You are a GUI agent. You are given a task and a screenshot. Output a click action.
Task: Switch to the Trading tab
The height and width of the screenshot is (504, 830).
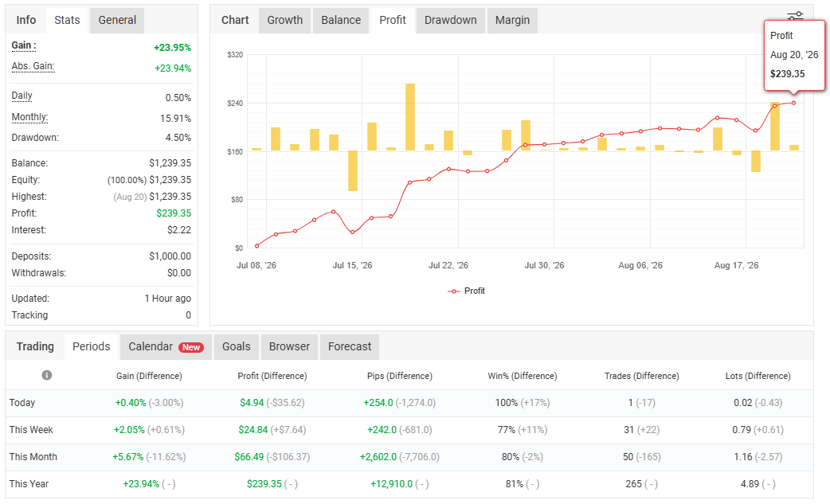pyautogui.click(x=35, y=346)
